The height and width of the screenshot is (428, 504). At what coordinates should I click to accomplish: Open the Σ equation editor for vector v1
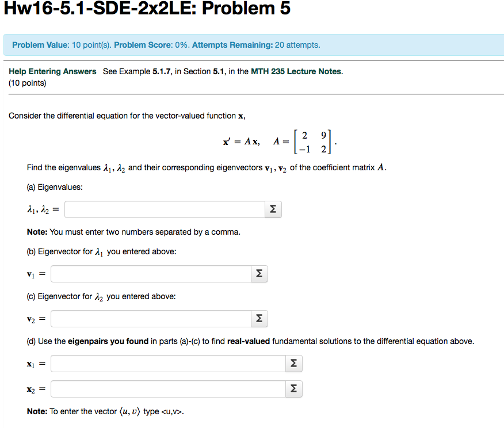pos(259,273)
